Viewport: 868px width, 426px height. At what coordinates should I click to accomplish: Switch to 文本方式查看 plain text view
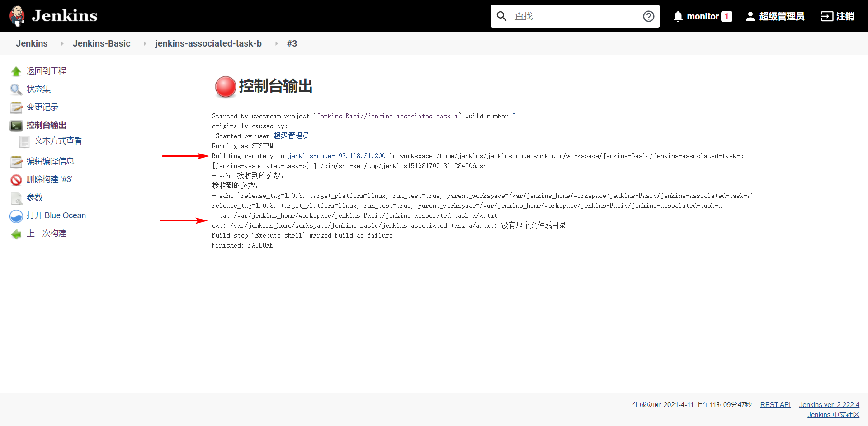click(57, 141)
